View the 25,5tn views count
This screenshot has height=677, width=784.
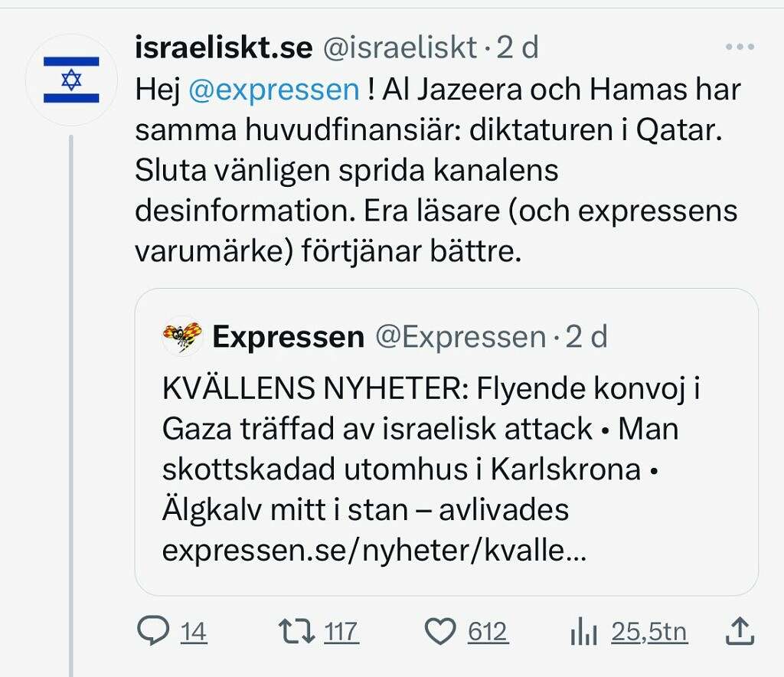click(x=649, y=632)
